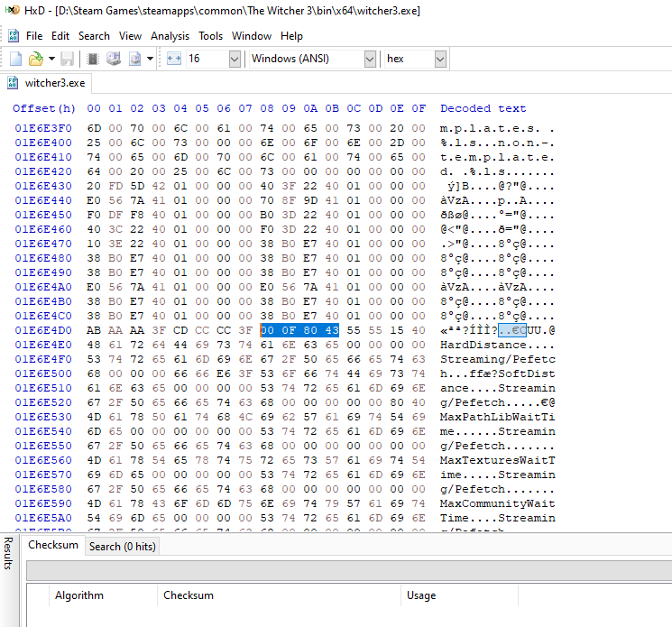Open the File menu

34,36
